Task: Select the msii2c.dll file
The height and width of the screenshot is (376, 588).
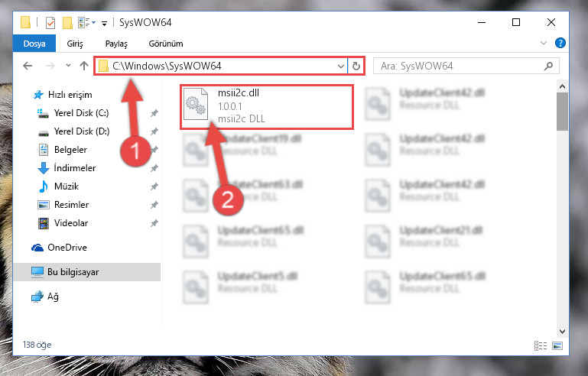Action: pos(267,107)
